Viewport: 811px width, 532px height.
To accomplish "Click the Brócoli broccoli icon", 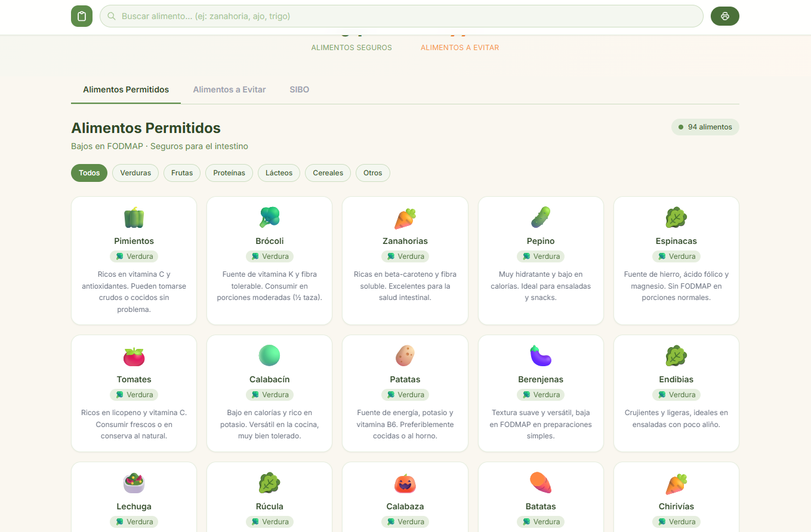I will 270,218.
